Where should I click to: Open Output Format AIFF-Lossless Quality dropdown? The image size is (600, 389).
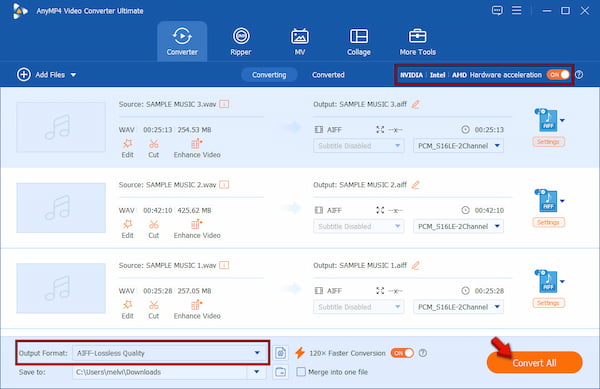tap(169, 353)
